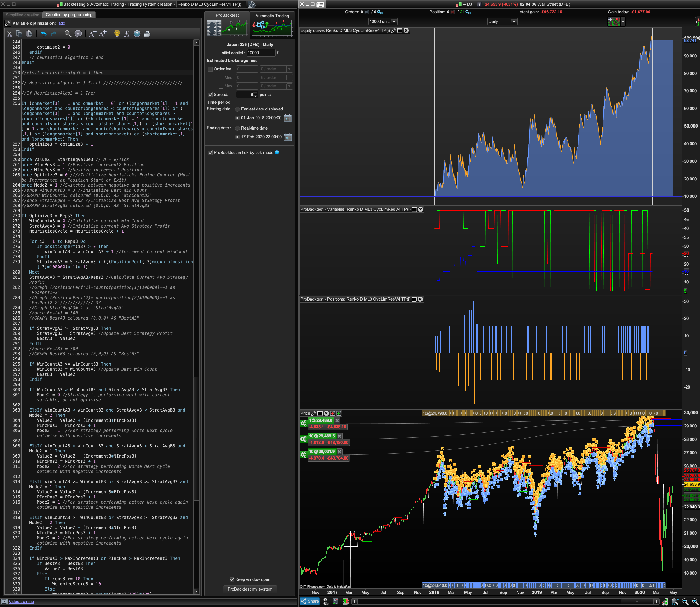Increase editor font size with A+ icon
The image size is (700, 607).
103,34
